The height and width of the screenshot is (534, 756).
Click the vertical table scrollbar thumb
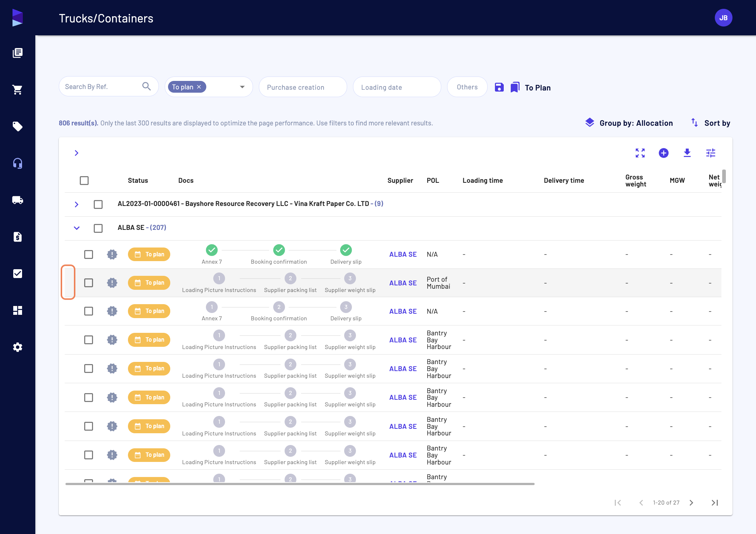pos(724,176)
